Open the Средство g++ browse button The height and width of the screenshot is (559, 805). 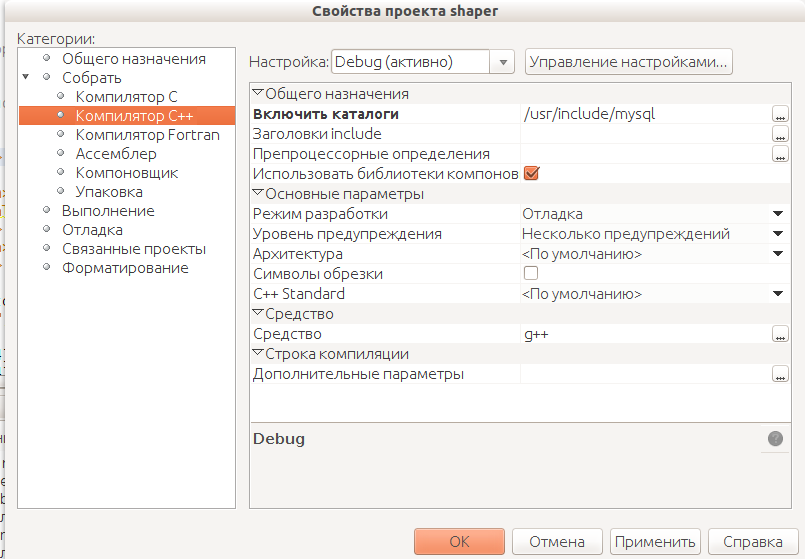(x=780, y=334)
